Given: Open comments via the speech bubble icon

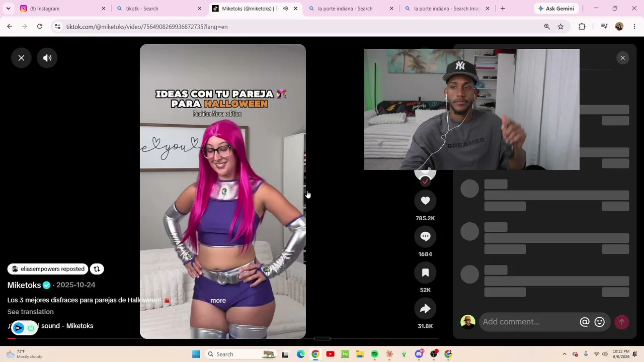Looking at the screenshot, I should [x=425, y=236].
